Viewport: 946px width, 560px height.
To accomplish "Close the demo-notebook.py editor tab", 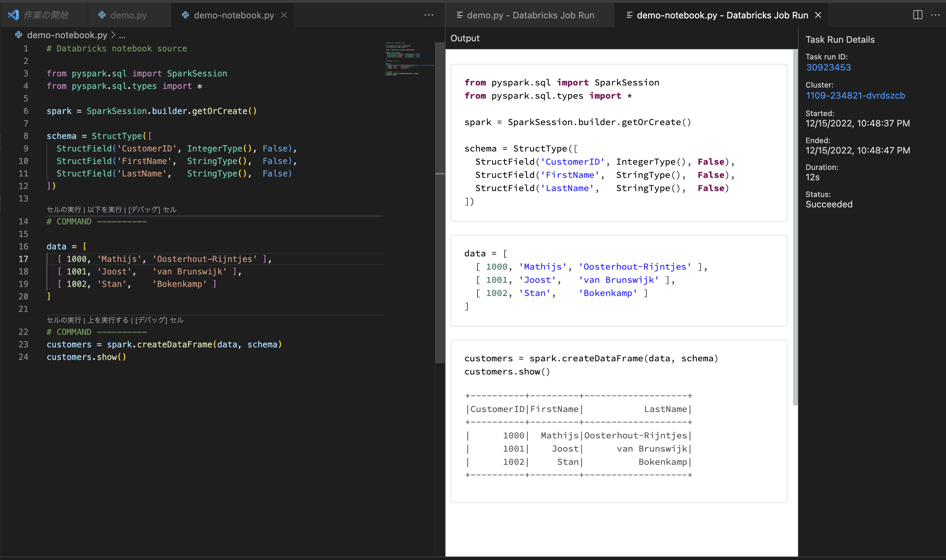I will [284, 16].
